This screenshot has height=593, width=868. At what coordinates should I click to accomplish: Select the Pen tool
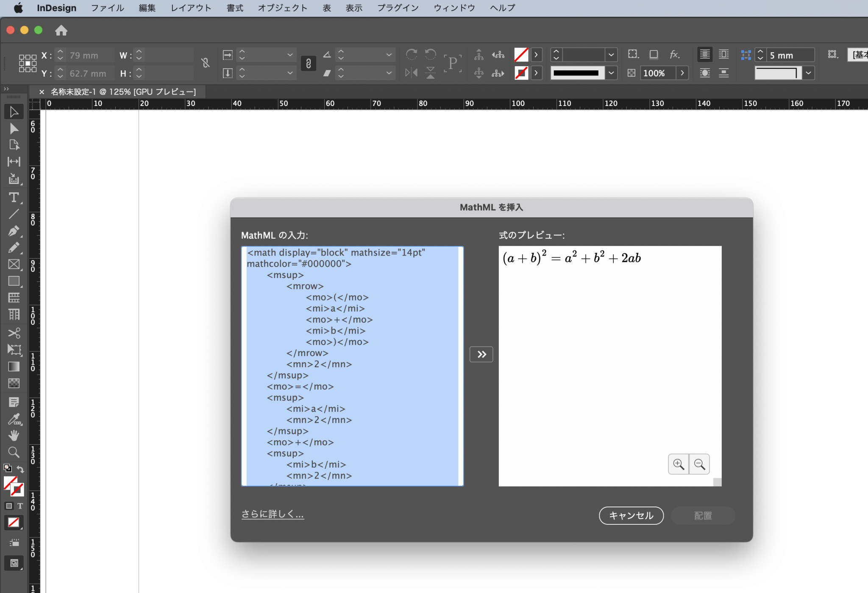pos(14,231)
